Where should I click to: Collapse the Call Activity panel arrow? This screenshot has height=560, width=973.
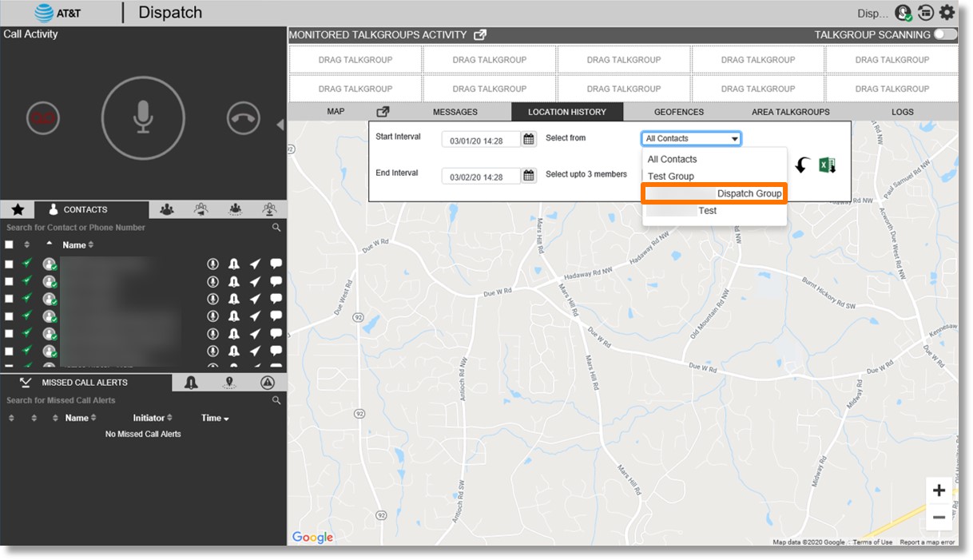280,125
